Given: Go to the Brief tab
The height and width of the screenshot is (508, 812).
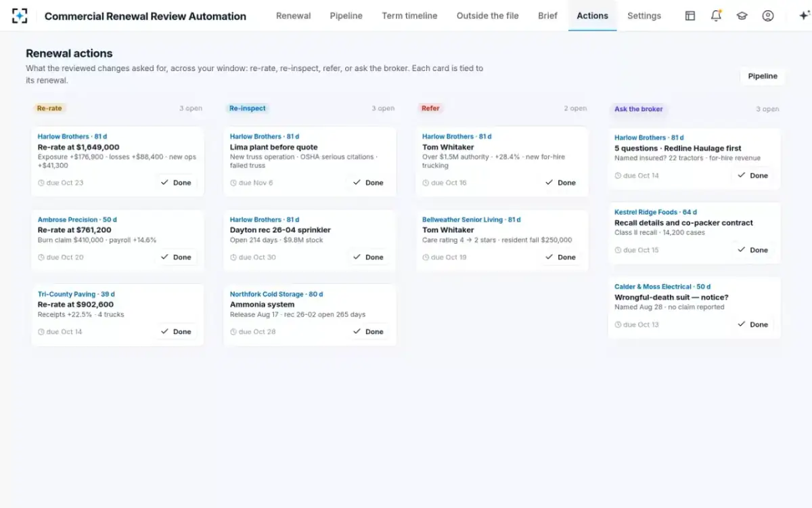Looking at the screenshot, I should (x=547, y=16).
